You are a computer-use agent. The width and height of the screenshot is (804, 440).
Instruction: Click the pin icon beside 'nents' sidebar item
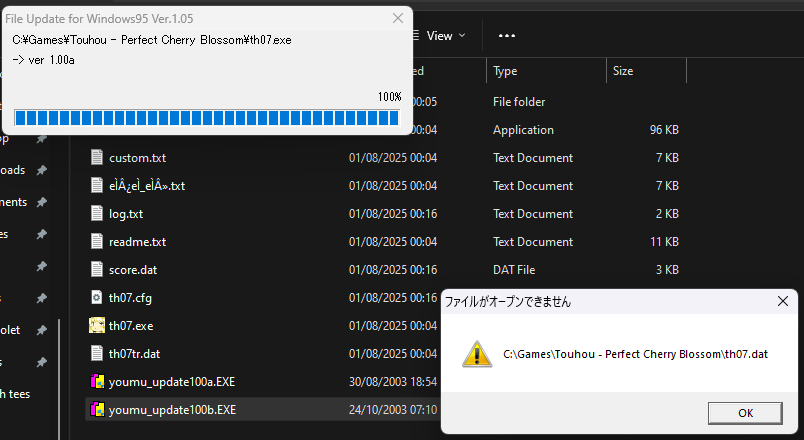click(x=42, y=202)
